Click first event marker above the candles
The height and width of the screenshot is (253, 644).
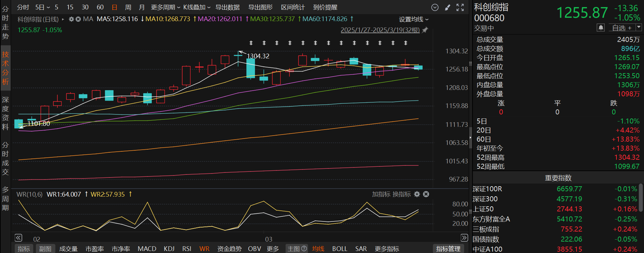pyautogui.click(x=251, y=43)
